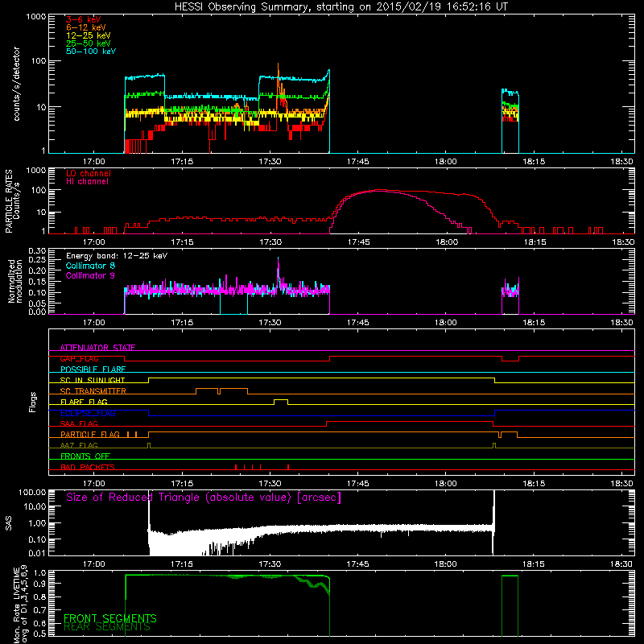Click the ATTENUATOR_STATE flag label
644x644 pixels.
(x=97, y=348)
